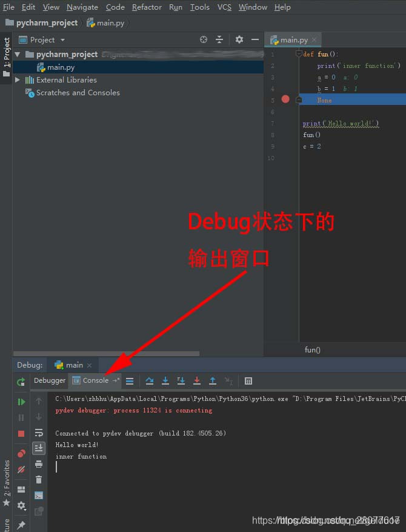Rerun the 'main' debug session
This screenshot has width=406, height=532.
[21, 382]
